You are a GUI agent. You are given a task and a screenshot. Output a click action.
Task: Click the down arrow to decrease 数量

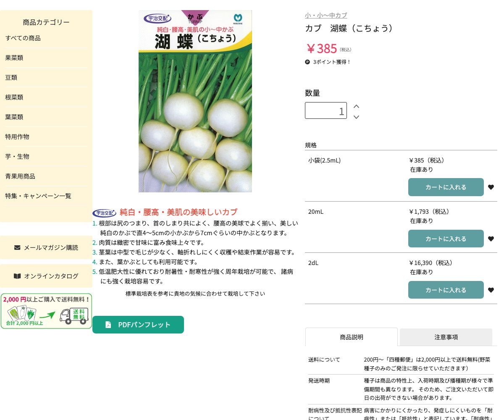click(x=356, y=117)
